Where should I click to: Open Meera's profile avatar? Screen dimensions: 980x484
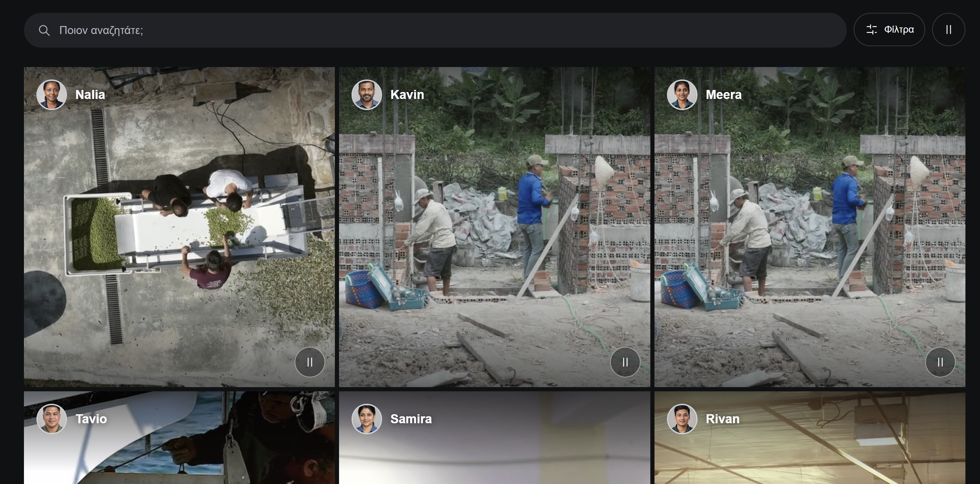point(682,95)
